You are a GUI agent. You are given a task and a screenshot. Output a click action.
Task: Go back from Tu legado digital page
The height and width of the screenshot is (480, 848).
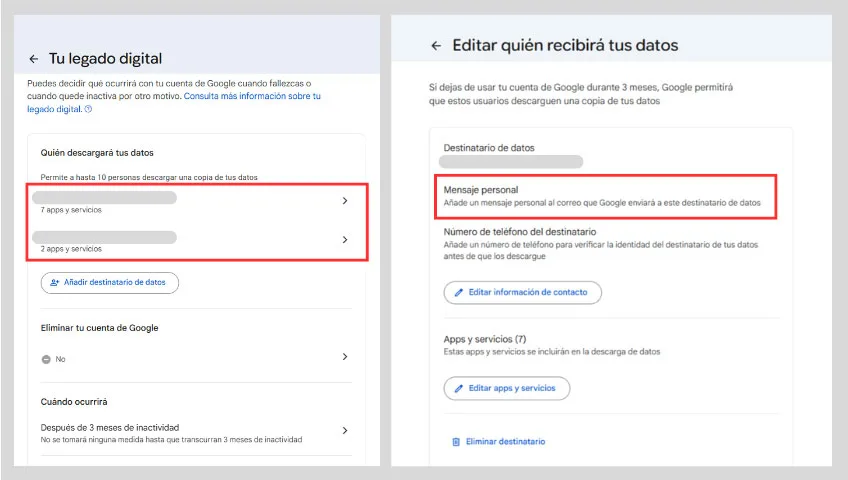tap(34, 59)
